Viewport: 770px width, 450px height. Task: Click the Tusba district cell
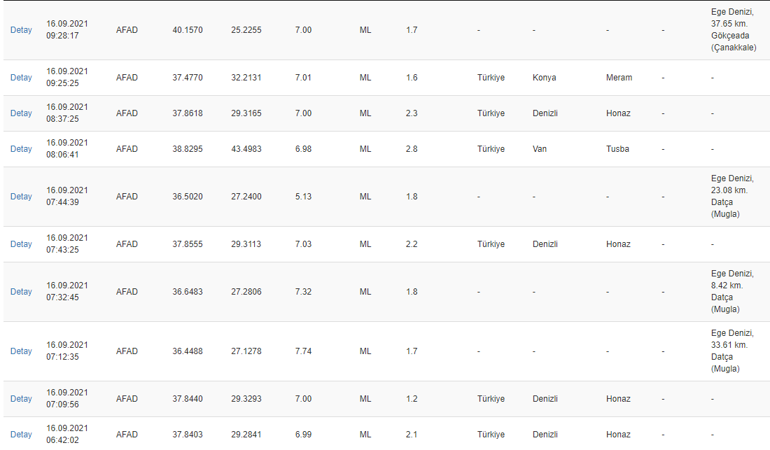tap(617, 149)
